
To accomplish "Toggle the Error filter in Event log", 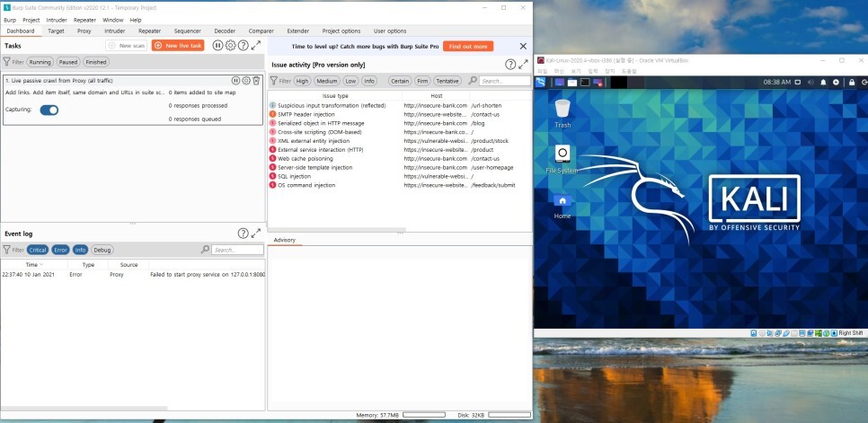I will [x=61, y=250].
